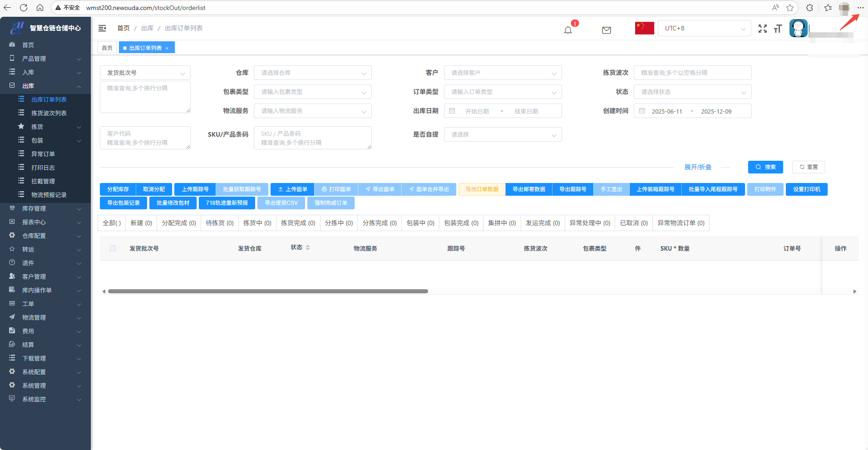Click the 搜索 search button
Viewport: 868px width, 450px height.
point(765,167)
